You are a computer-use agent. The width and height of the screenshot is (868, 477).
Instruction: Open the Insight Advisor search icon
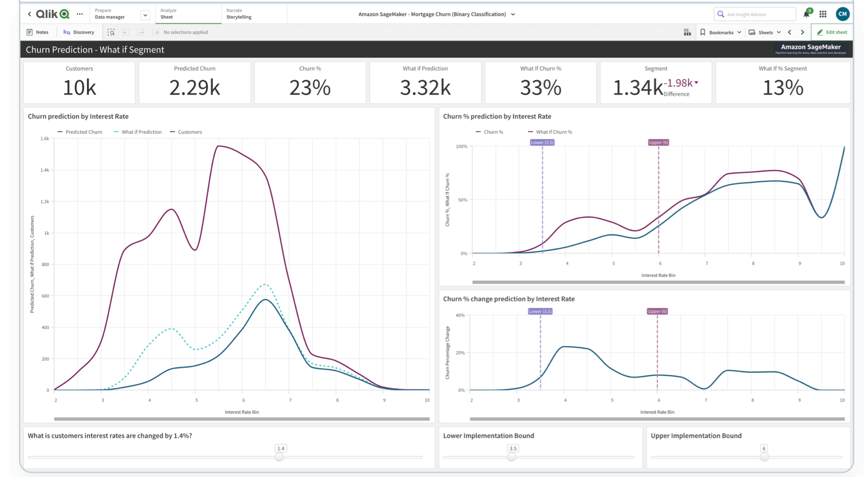[x=721, y=14]
